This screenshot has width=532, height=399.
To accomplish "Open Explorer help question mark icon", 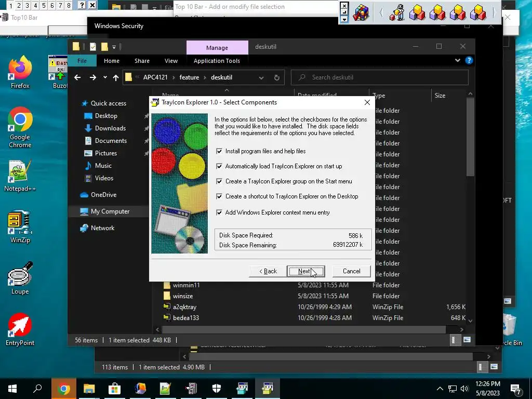I will [469, 60].
